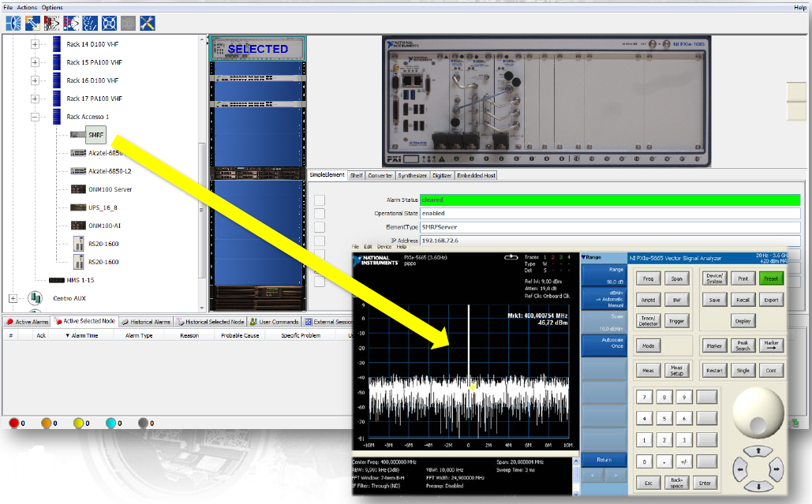This screenshot has width=812, height=504.
Task: Select the UPS_16_8 device in tree
Action: pyautogui.click(x=104, y=207)
